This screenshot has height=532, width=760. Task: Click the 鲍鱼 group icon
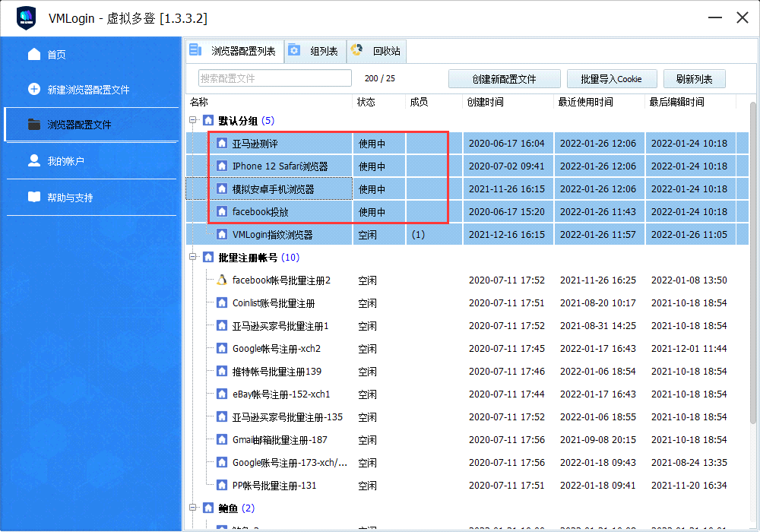tap(208, 508)
